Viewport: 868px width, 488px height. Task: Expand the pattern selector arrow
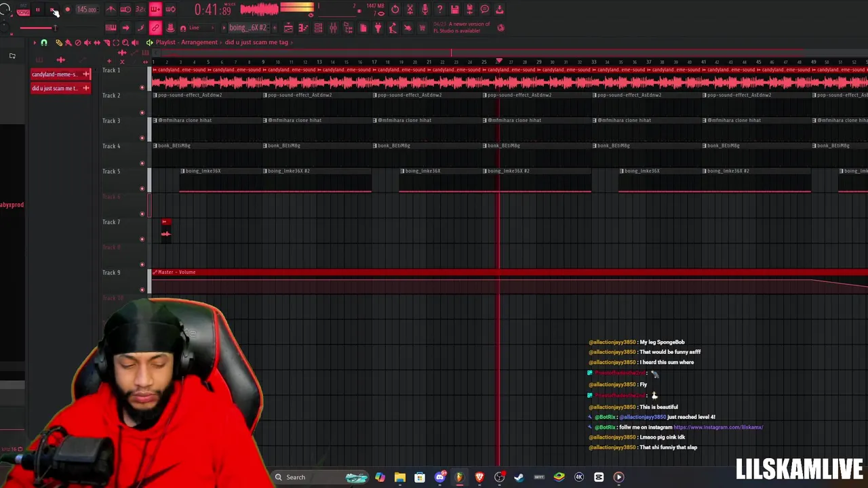click(224, 28)
